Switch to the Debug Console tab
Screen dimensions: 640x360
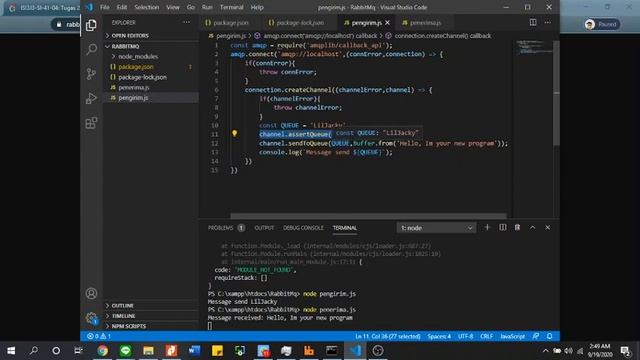pyautogui.click(x=303, y=228)
